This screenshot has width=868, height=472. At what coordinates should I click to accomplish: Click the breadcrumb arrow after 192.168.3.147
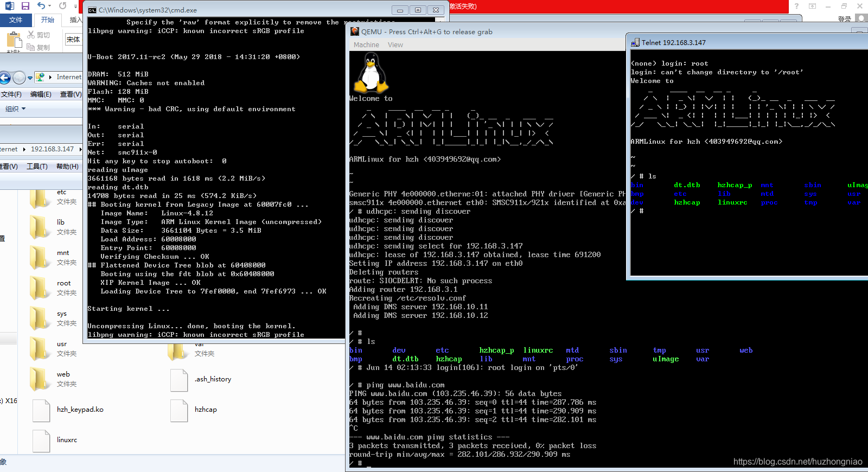(x=80, y=149)
